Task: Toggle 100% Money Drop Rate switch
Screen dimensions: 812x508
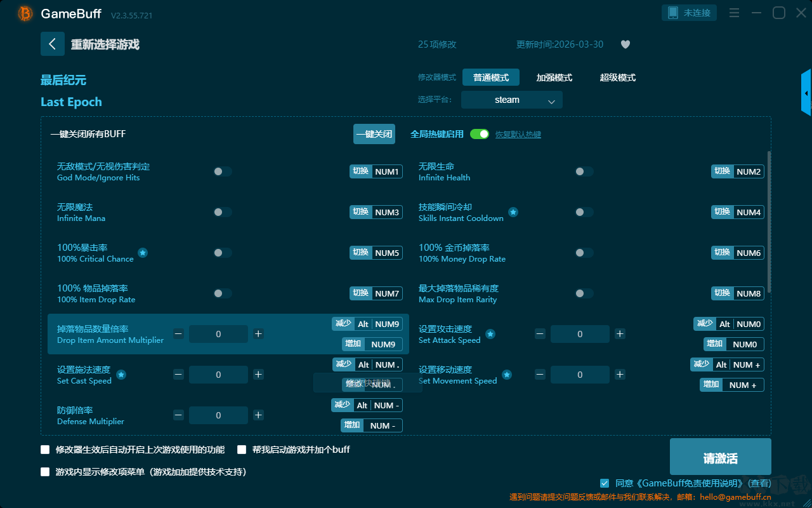Action: pos(584,253)
